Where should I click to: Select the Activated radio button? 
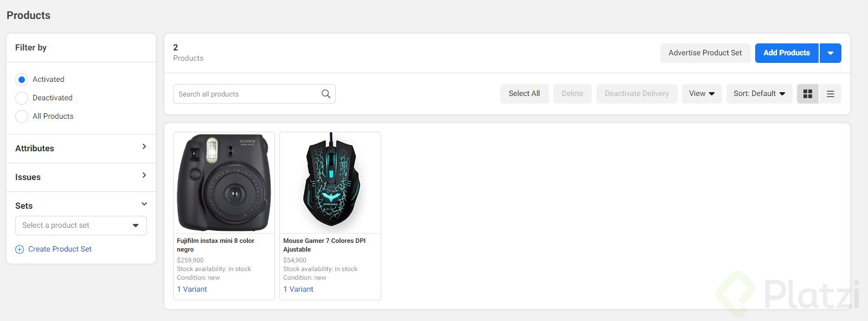[22, 80]
